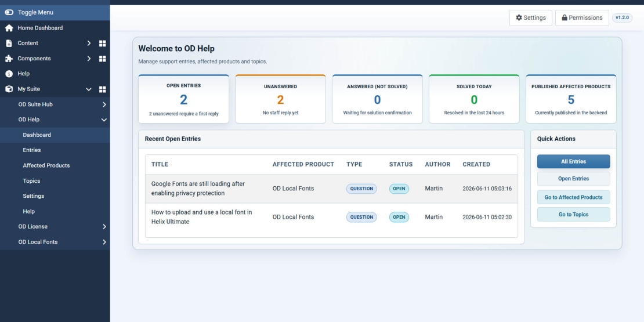Collapse the OD Help submenu chevron
644x322 pixels.
[104, 120]
